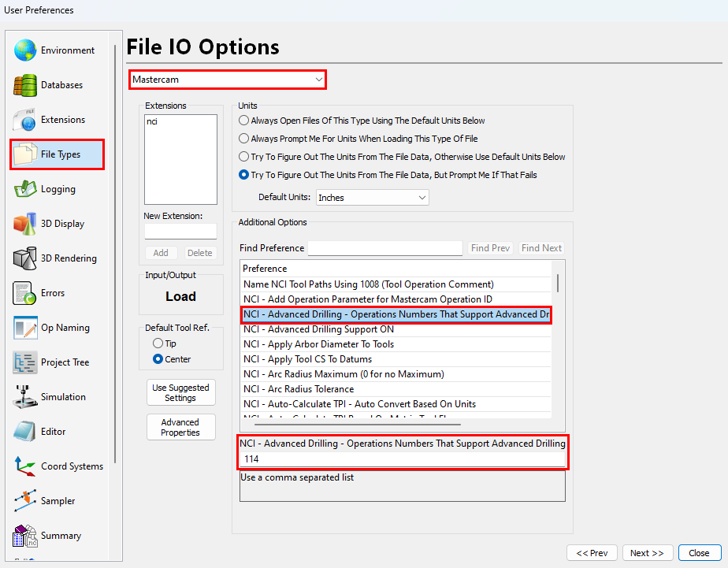Choose Tip as Default Tool Ref
This screenshot has height=568, width=728.
point(158,343)
